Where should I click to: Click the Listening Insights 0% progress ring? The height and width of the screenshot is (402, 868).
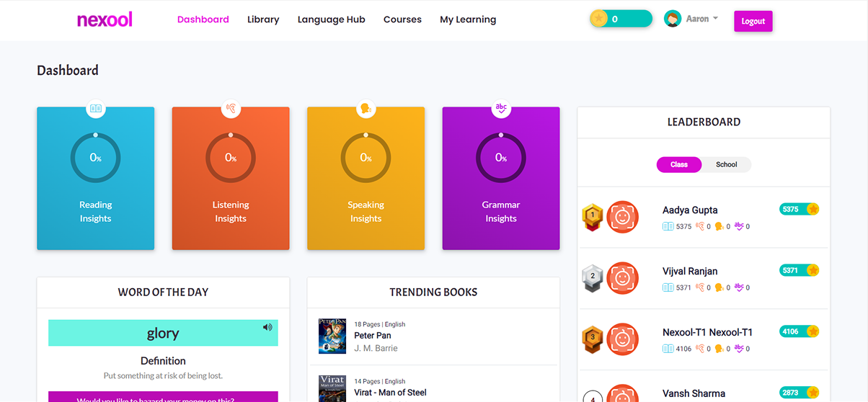click(x=231, y=158)
